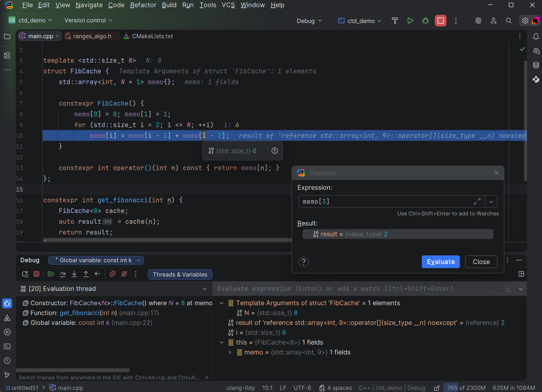The height and width of the screenshot is (392, 542).
Task: Open the Evaluation thread dropdown
Action: pos(204,289)
